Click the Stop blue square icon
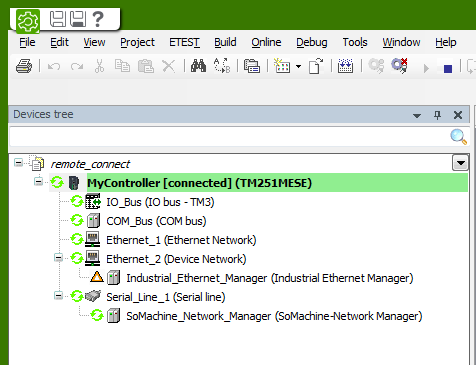476x365 pixels. (x=448, y=69)
